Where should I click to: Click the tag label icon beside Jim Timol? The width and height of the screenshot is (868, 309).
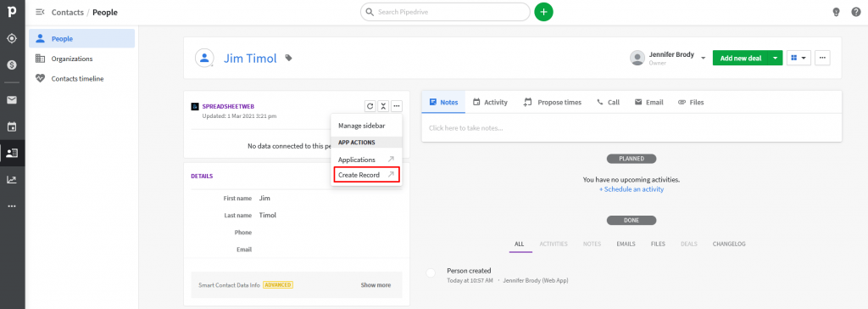point(288,58)
